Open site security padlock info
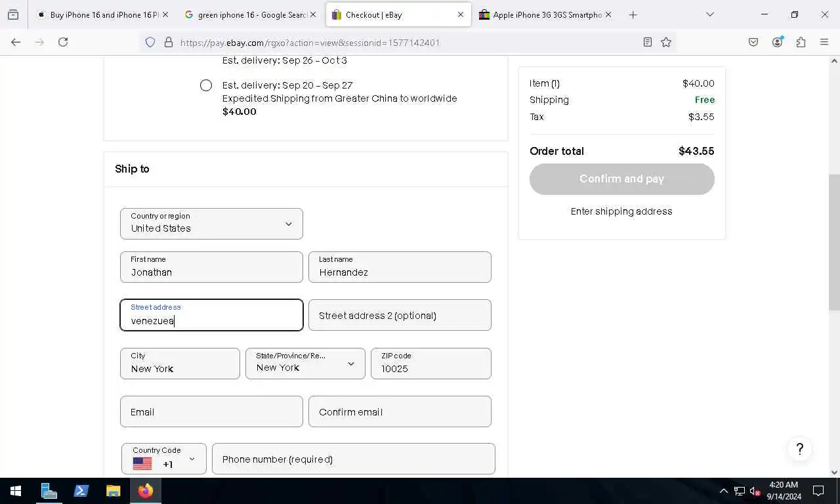This screenshot has height=504, width=840. click(x=169, y=42)
